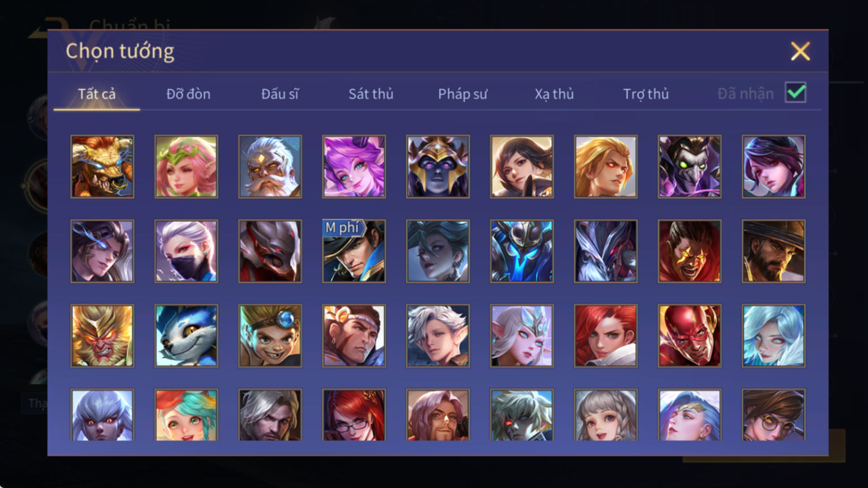Select the golden bull hero portrait

(103, 166)
